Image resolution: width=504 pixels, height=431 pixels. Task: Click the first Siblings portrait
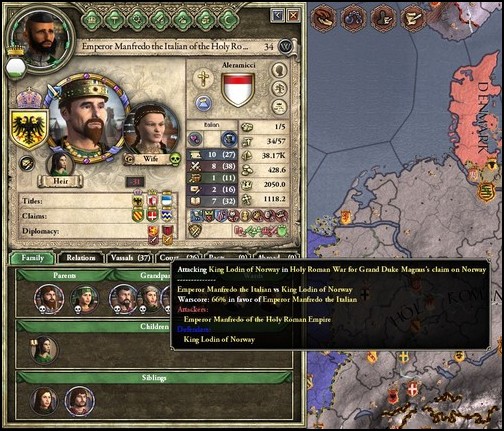click(44, 401)
